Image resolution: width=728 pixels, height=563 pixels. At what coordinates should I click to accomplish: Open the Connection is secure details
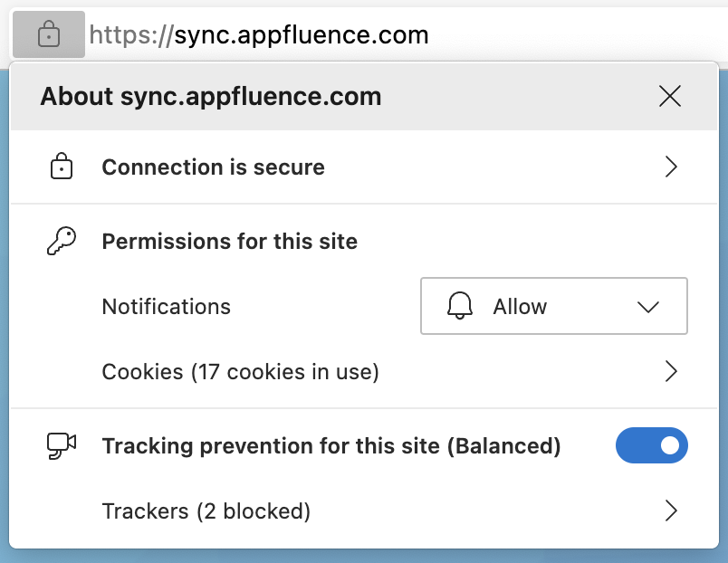point(213,167)
